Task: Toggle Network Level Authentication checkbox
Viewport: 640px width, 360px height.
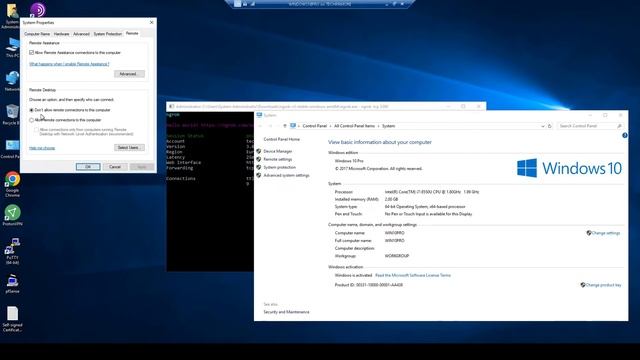Action: click(36, 130)
